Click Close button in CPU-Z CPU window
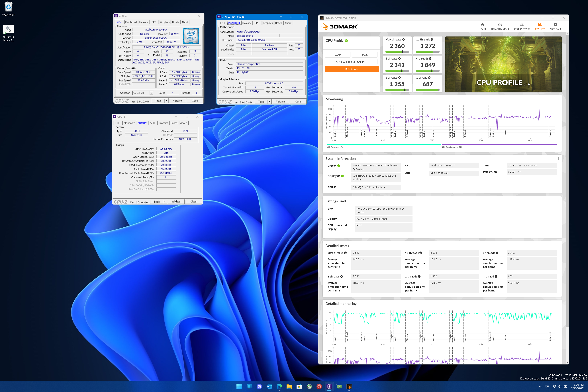Viewport: 588px width, 392px height. coord(195,101)
